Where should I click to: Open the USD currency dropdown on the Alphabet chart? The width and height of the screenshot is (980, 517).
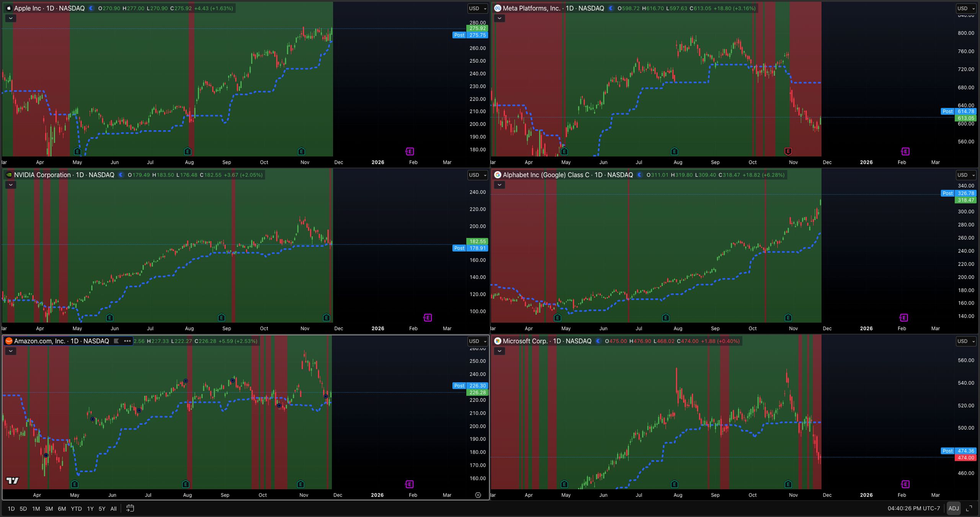click(966, 175)
